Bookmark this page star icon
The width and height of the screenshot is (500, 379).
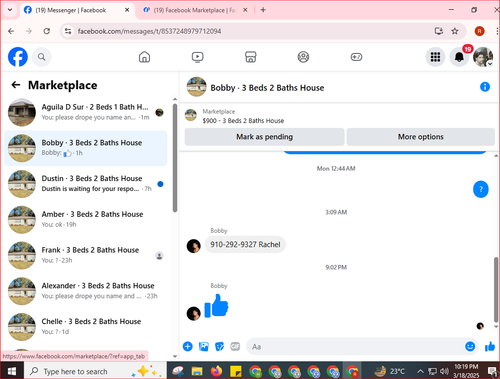455,31
